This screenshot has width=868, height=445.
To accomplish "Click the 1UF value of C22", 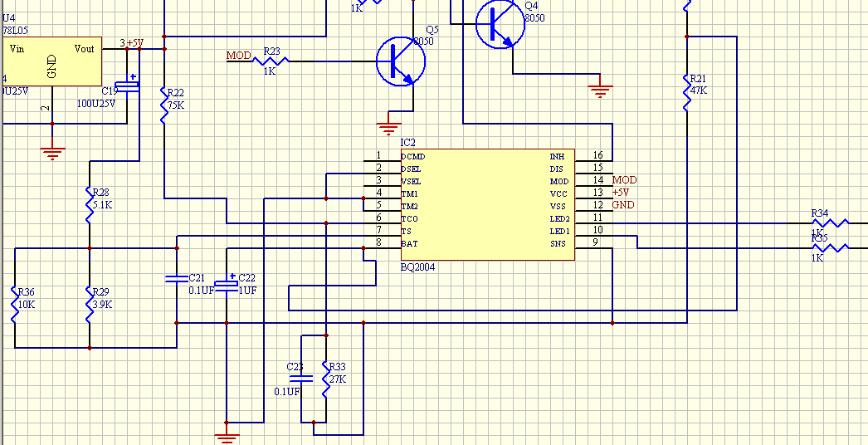I will (247, 290).
